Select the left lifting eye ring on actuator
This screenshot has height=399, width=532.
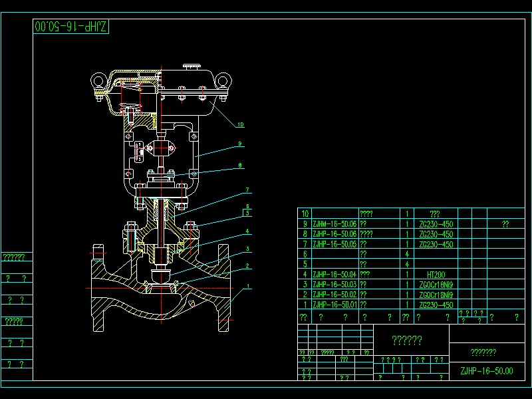coord(98,80)
